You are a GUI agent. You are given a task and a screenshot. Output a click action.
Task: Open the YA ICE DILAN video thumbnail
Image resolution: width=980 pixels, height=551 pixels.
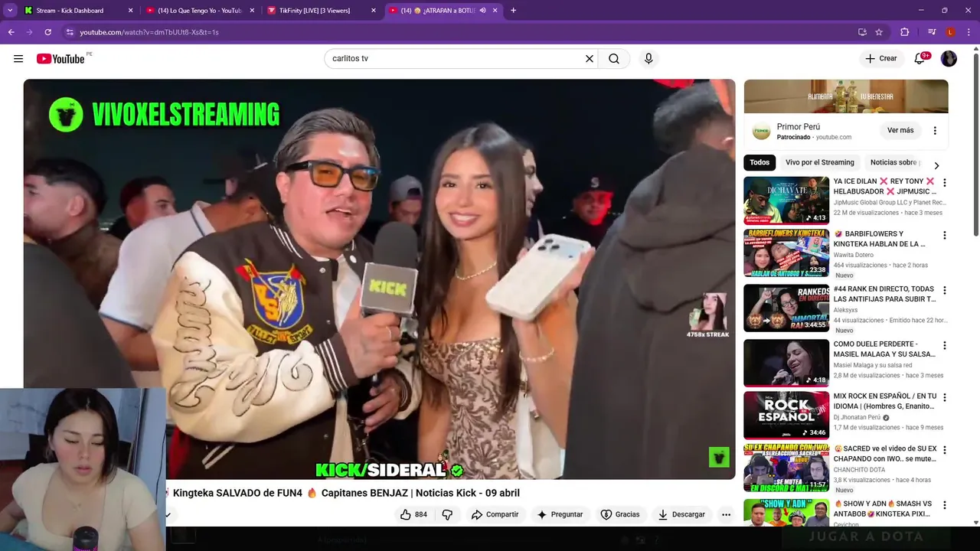click(786, 201)
